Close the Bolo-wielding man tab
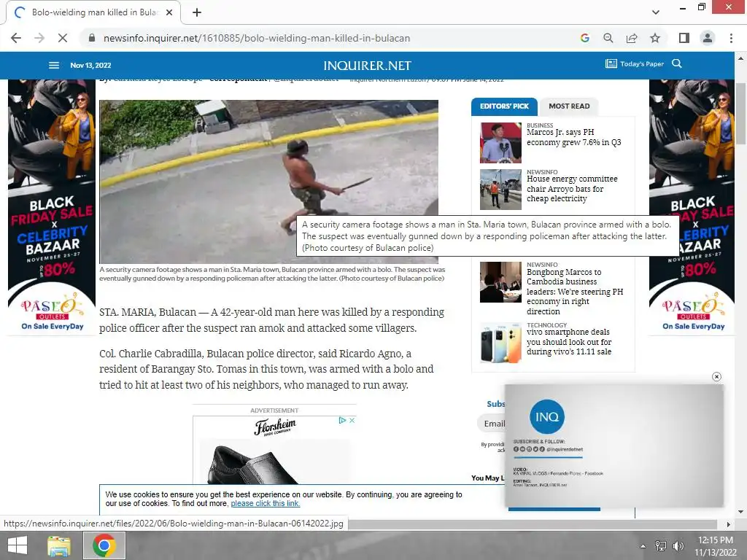Image resolution: width=747 pixels, height=560 pixels. click(x=169, y=12)
